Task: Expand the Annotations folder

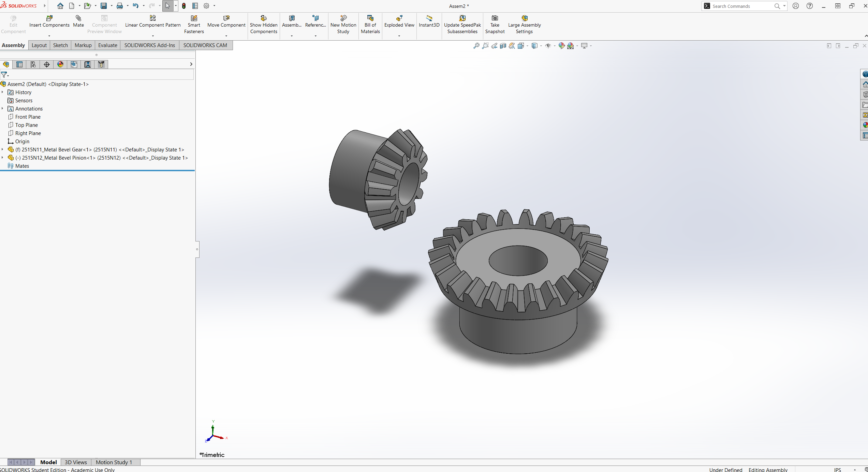Action: tap(3, 108)
